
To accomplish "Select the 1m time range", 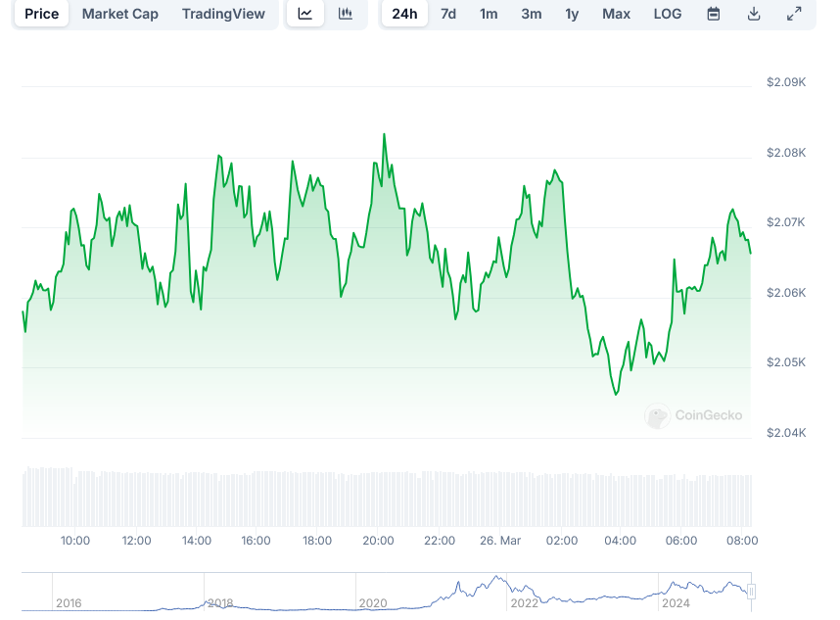I will pos(489,14).
